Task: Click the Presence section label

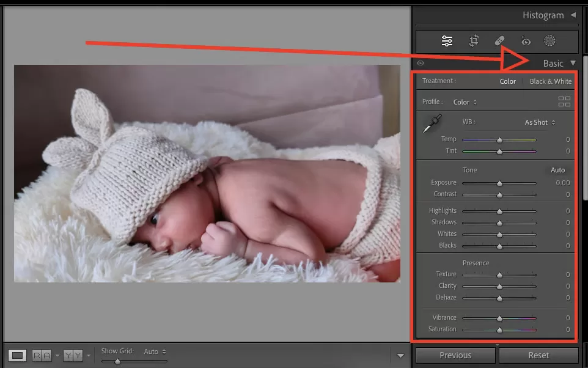Action: [476, 263]
